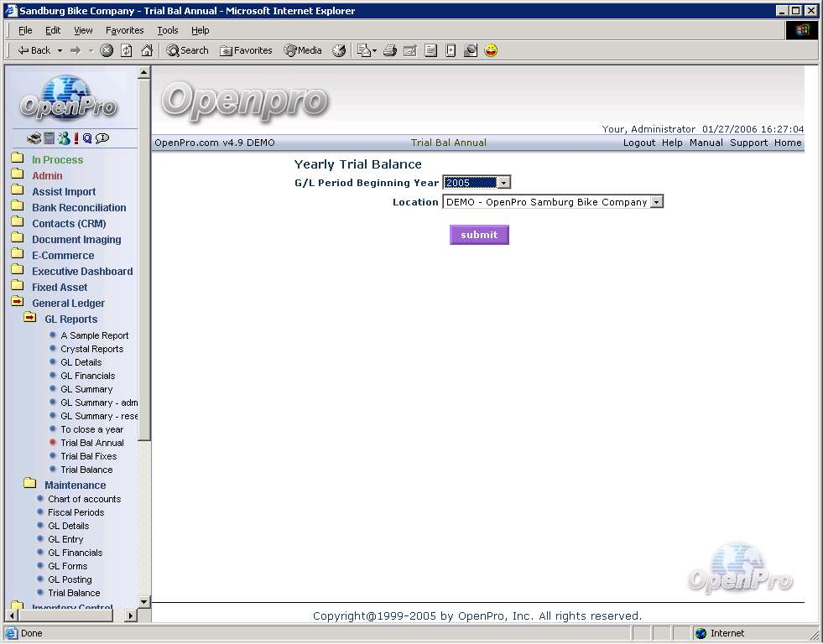Click the History toolbar icon
This screenshot has height=644, width=823.
click(339, 50)
